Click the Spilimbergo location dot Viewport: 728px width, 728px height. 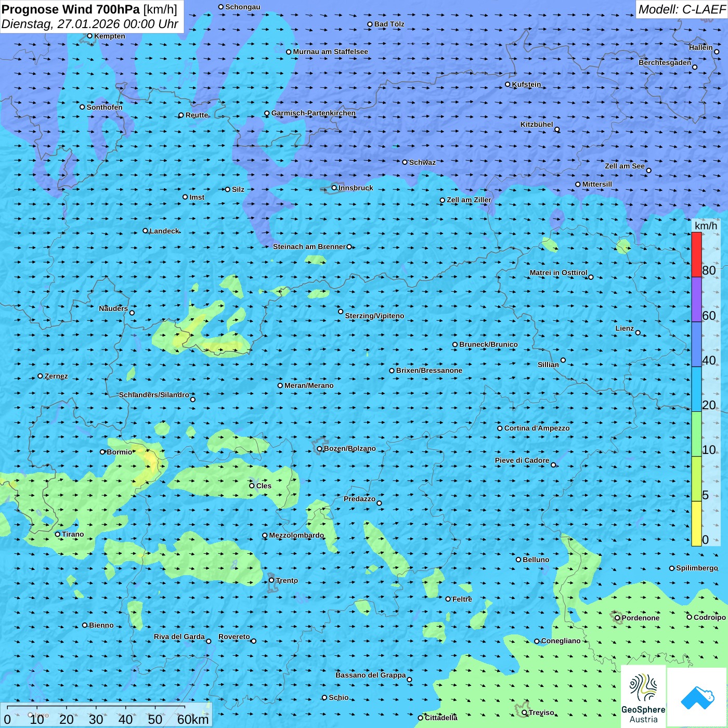(x=672, y=568)
